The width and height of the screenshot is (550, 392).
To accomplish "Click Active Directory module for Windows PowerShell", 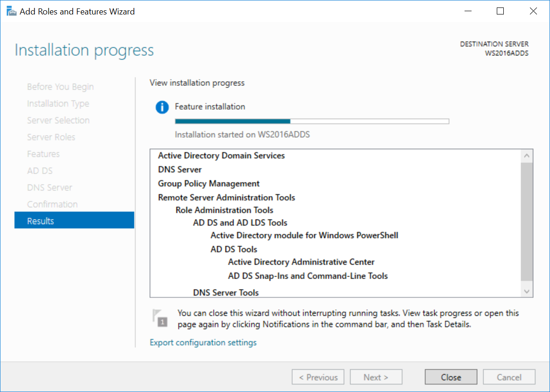I will tap(304, 235).
